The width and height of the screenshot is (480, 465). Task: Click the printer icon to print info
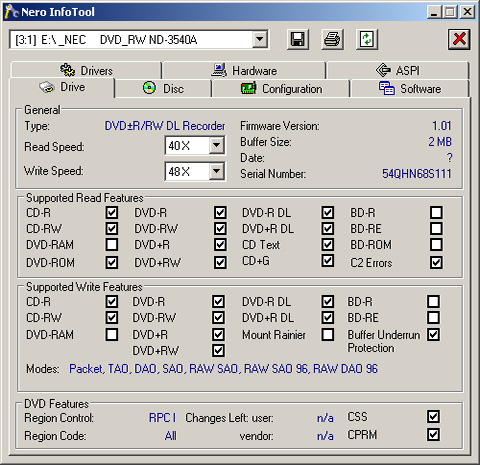(332, 40)
